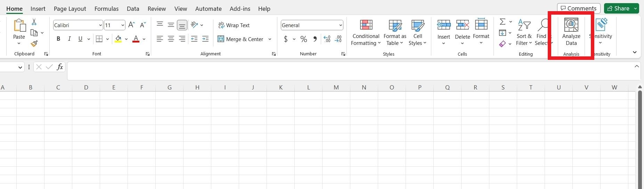The image size is (644, 189).
Task: Toggle Italic formatting
Action: [x=69, y=39]
